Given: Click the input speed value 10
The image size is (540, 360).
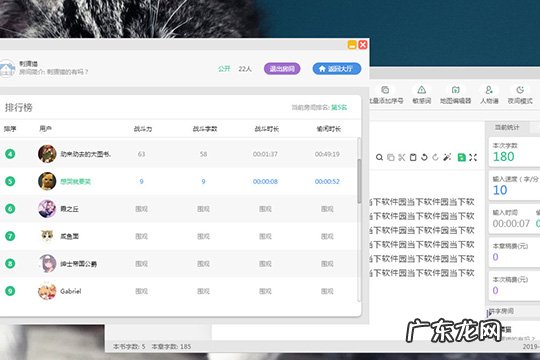Looking at the screenshot, I should click(x=500, y=190).
